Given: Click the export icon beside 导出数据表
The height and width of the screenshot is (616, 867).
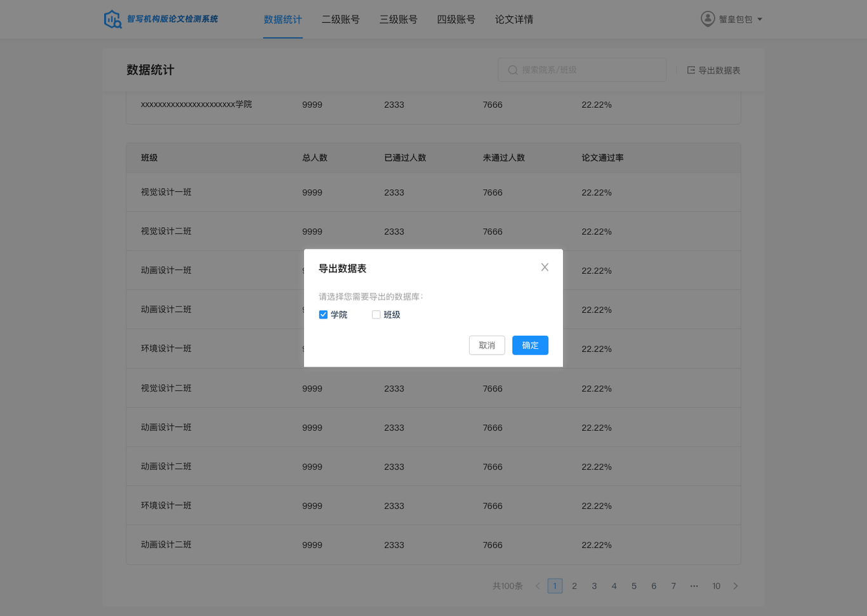Looking at the screenshot, I should coord(691,70).
